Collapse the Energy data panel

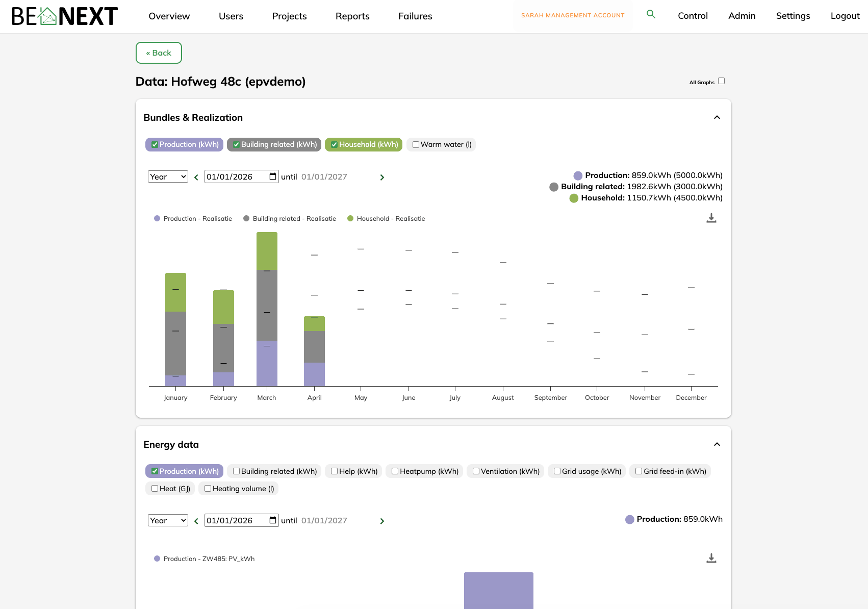tap(717, 445)
